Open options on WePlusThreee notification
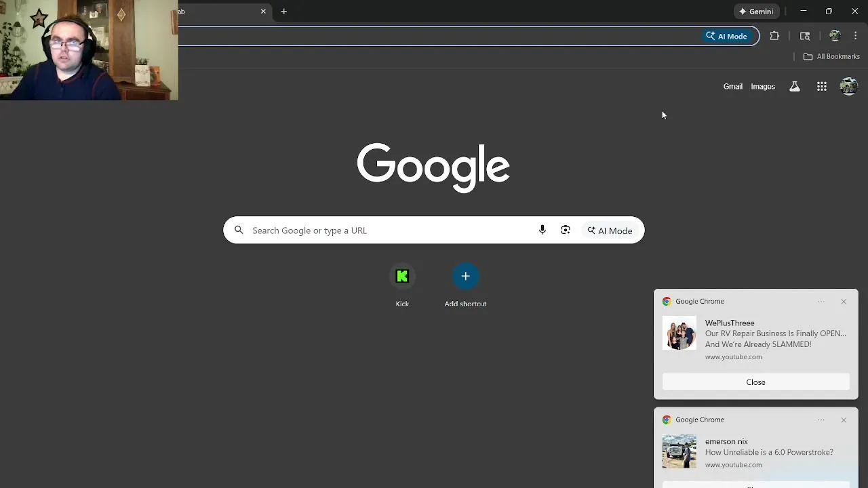The image size is (868, 488). coord(821,302)
